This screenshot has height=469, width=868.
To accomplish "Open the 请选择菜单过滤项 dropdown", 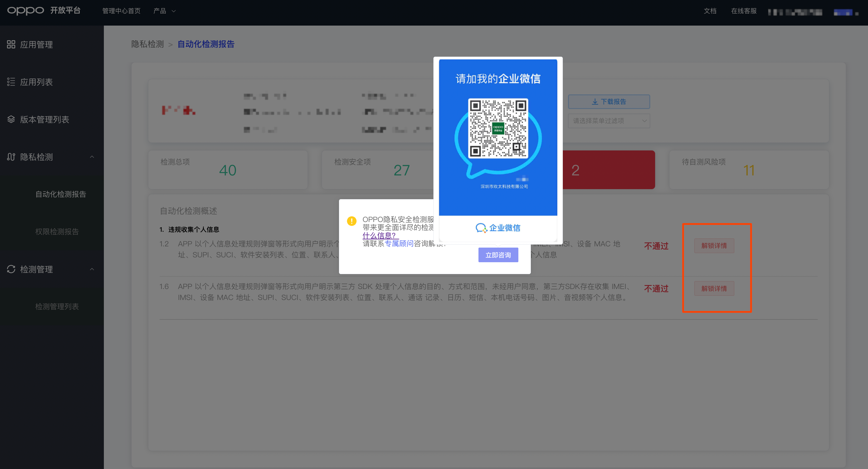I will click(609, 121).
